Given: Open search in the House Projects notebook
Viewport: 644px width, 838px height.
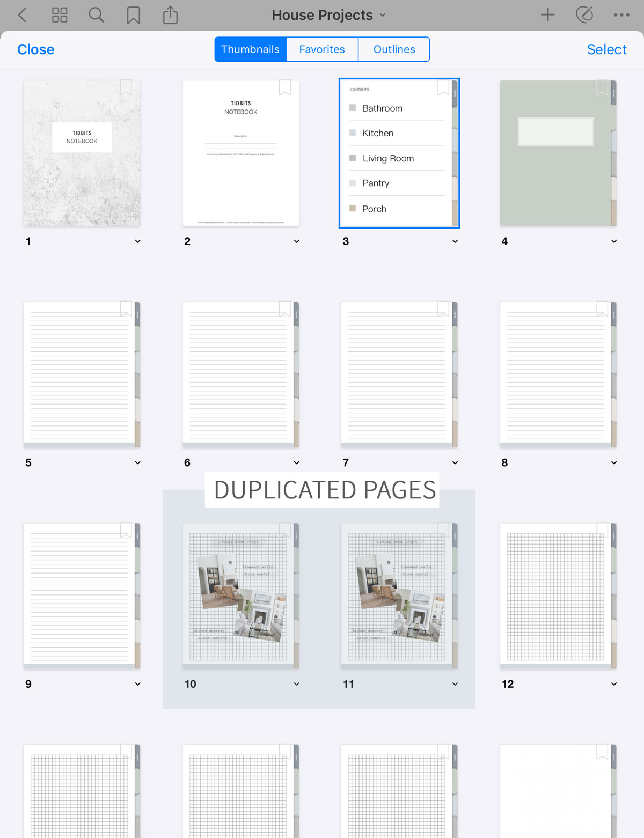Looking at the screenshot, I should click(x=97, y=15).
